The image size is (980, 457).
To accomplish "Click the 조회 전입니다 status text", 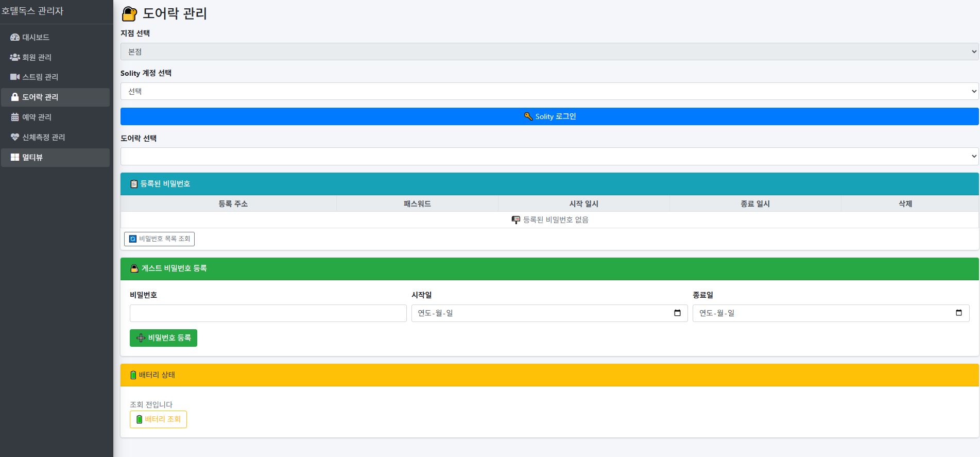I will click(x=151, y=404).
